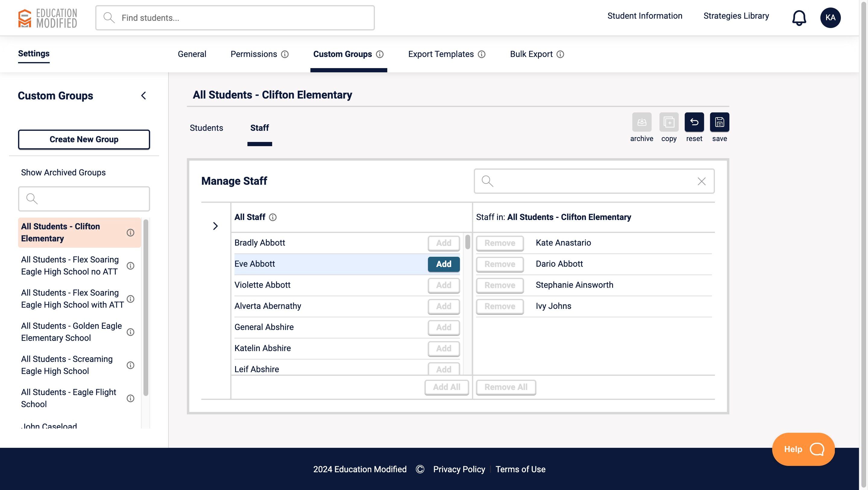The width and height of the screenshot is (868, 490).
Task: Expand the All Staff filter chevron
Action: [x=215, y=226]
